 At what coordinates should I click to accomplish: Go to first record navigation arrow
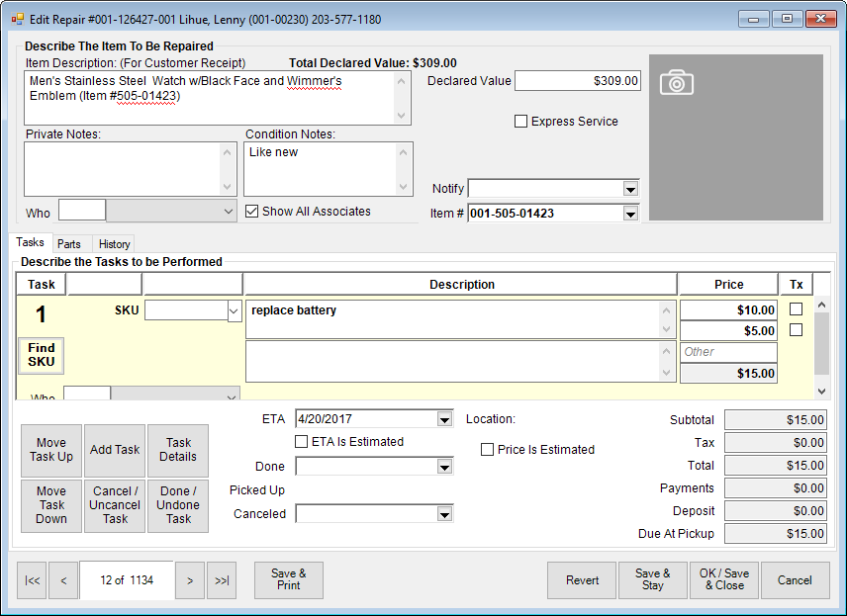pyautogui.click(x=32, y=580)
